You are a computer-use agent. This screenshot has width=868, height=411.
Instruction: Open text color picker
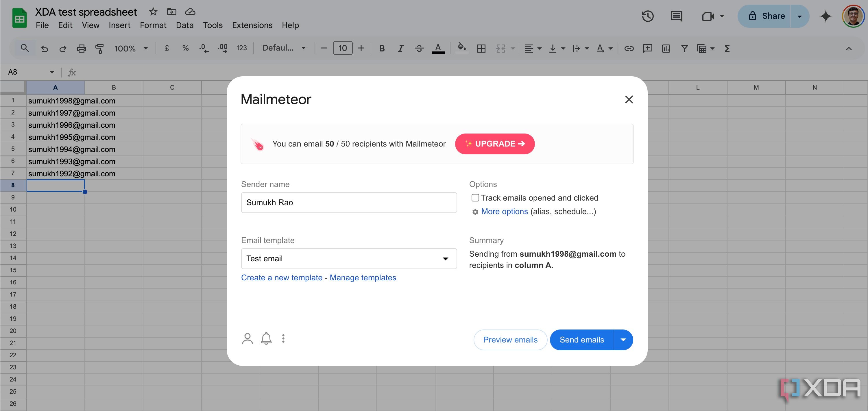point(438,49)
